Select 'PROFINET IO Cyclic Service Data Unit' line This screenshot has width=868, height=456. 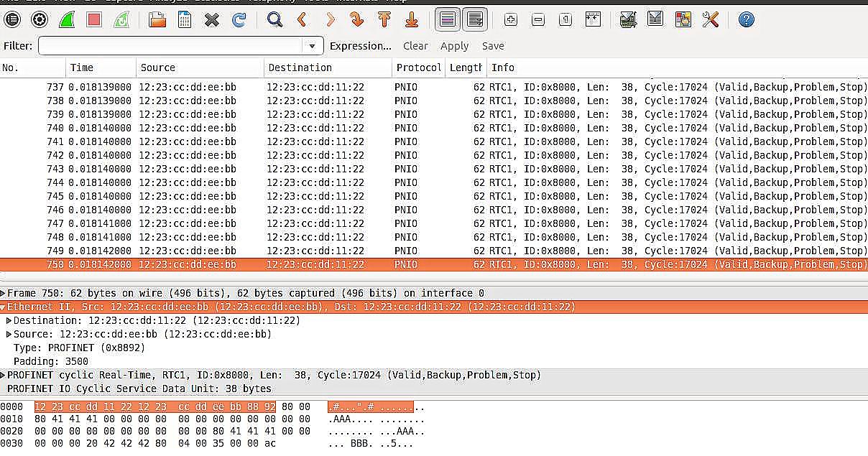pos(139,388)
